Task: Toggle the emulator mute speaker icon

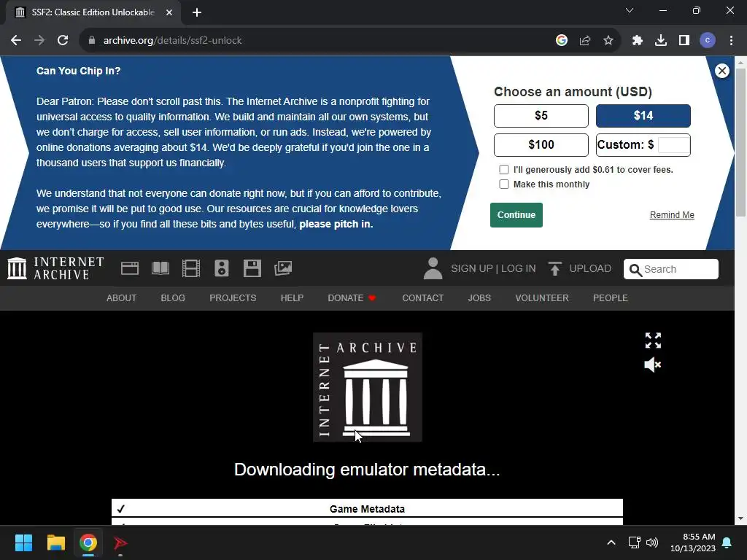Action: [x=653, y=365]
